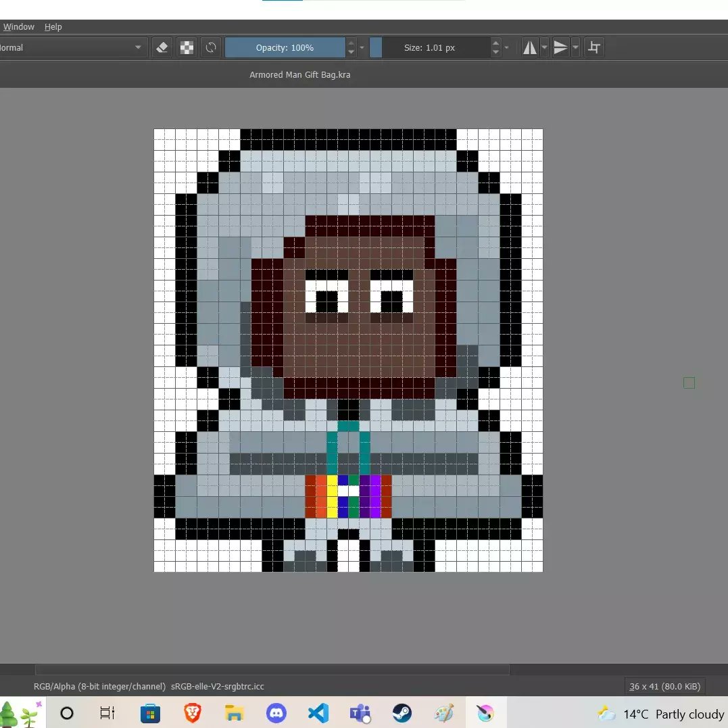
Task: Open Visual Studio Code from the taskbar
Action: click(318, 713)
